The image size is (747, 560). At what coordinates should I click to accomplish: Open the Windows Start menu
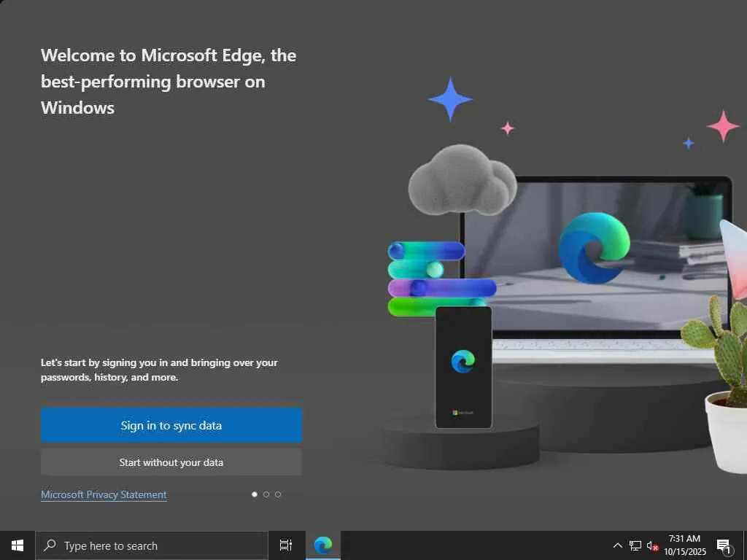[18, 545]
